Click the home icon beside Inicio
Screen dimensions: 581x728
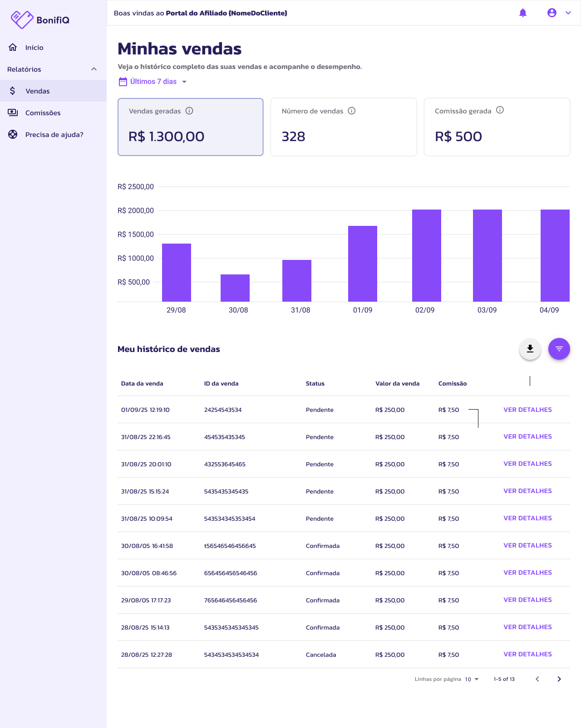point(13,47)
